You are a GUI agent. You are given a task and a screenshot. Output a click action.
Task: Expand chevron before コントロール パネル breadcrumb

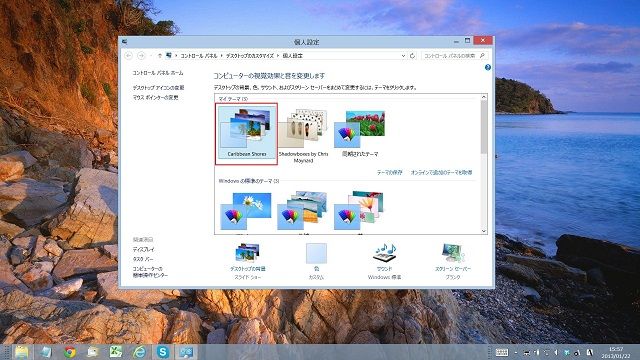176,56
